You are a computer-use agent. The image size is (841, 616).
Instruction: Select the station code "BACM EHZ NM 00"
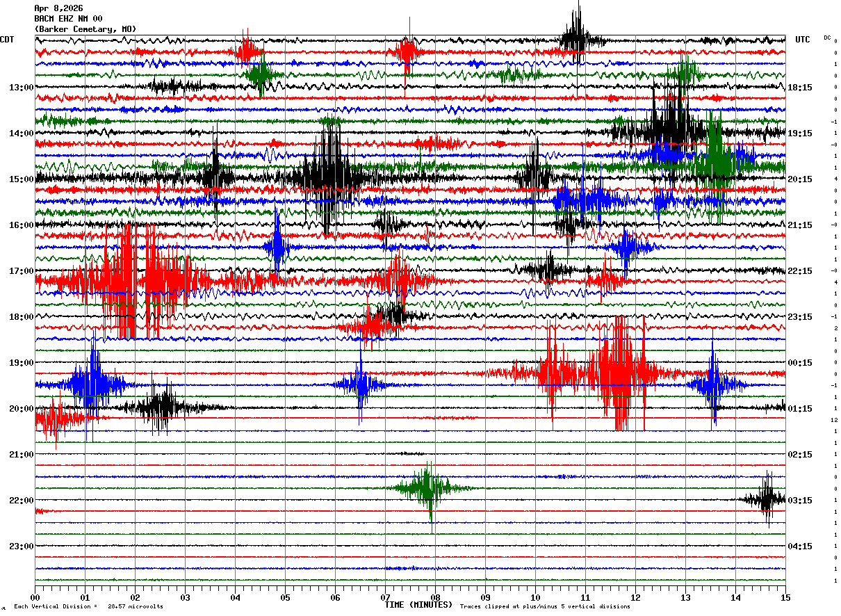tap(68, 19)
